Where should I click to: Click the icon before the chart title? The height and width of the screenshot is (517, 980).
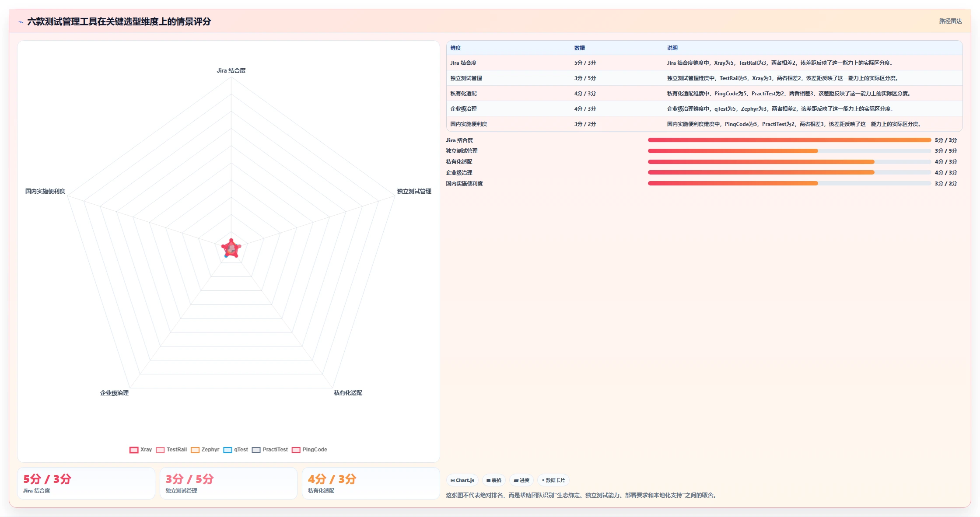pyautogui.click(x=21, y=22)
